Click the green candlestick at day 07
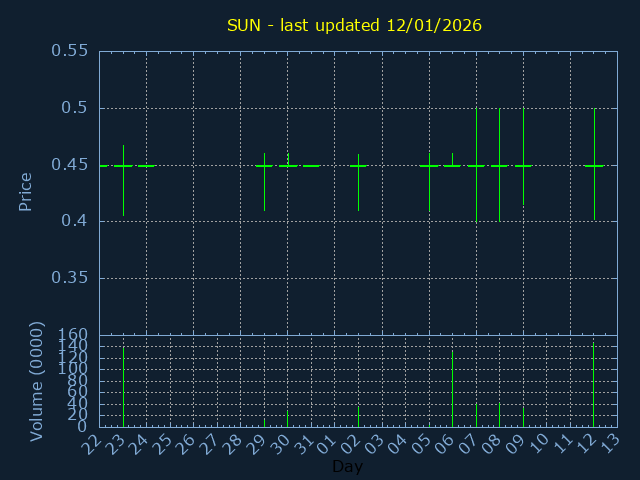This screenshot has height=480, width=640. 476,166
